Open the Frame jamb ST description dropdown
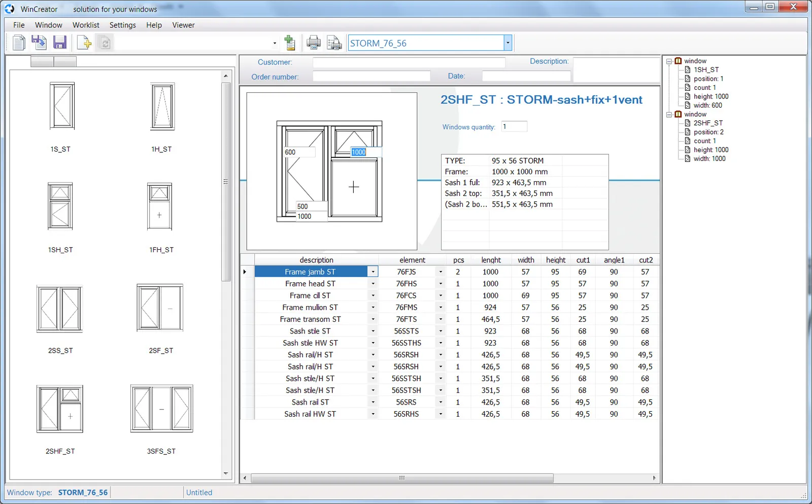 [373, 272]
